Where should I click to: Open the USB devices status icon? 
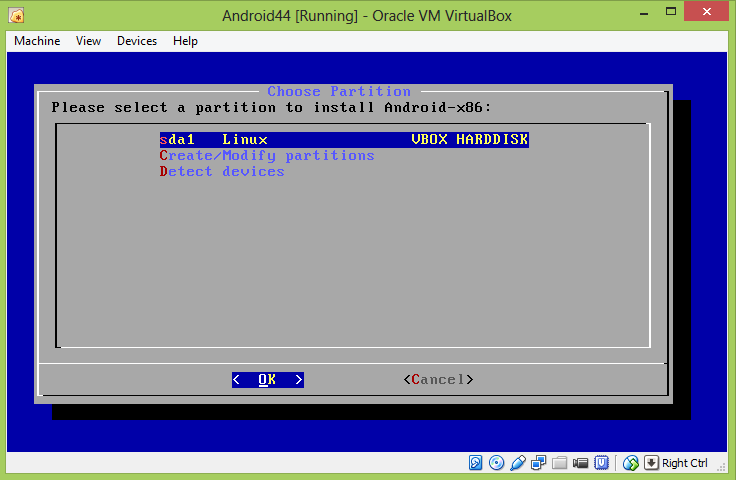click(x=517, y=463)
